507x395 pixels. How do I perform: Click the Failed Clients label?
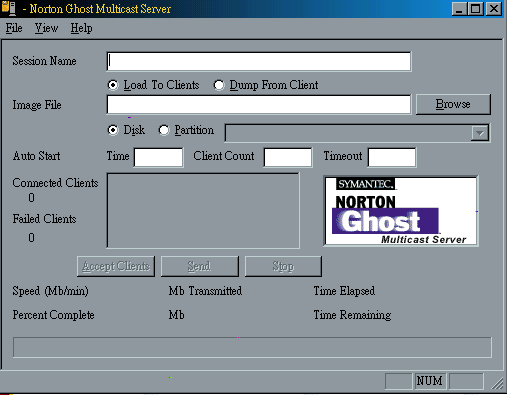tap(44, 219)
